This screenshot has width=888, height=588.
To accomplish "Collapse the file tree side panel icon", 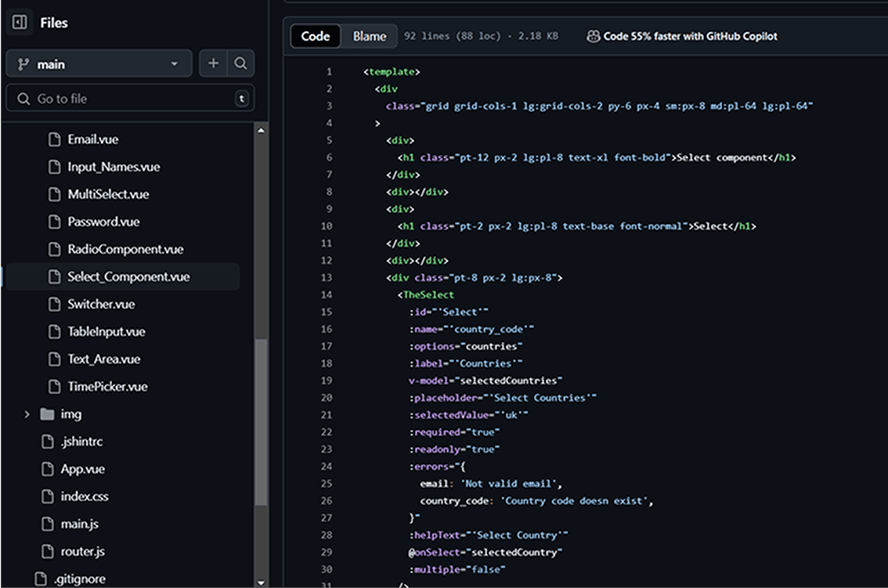I will [x=20, y=23].
